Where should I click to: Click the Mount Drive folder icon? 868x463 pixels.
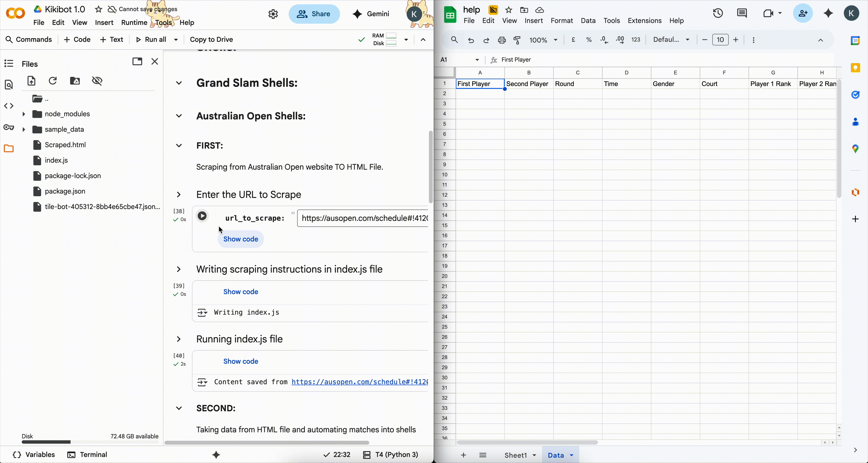(x=75, y=81)
